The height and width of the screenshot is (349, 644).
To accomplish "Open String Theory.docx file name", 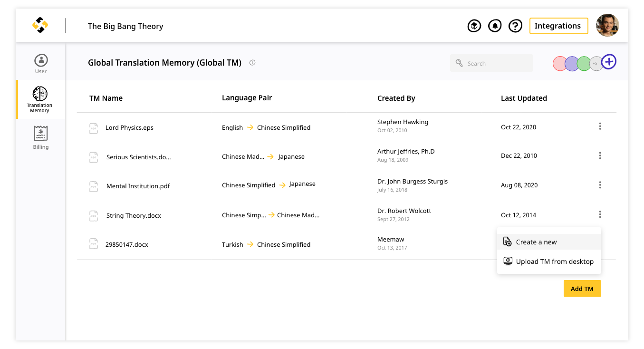I will 134,216.
